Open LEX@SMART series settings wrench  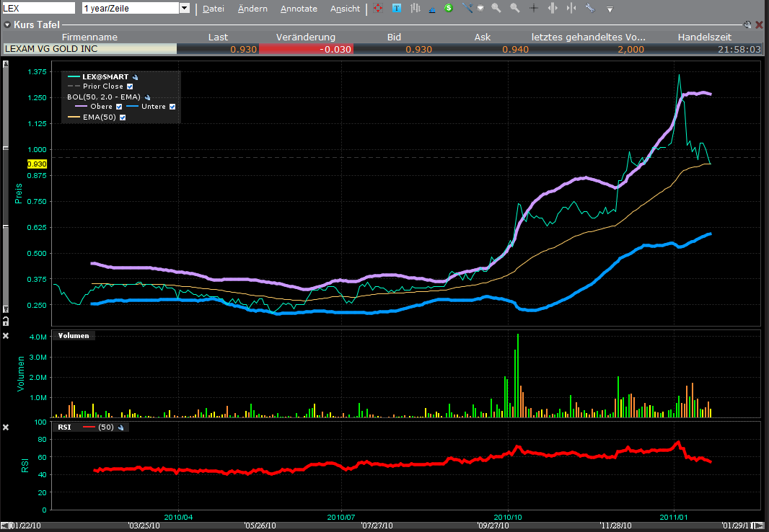pyautogui.click(x=136, y=76)
